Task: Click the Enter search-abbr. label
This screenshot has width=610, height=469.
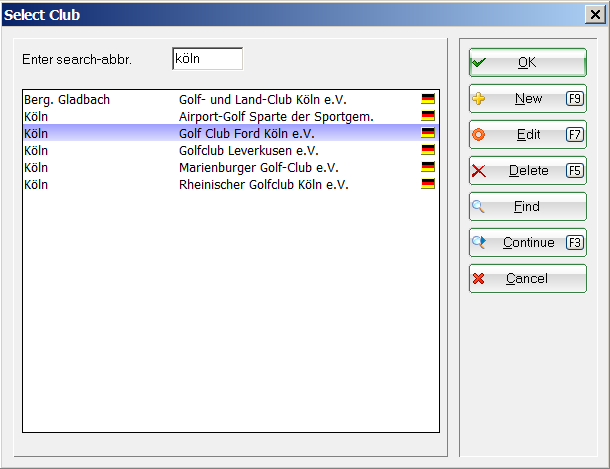Action: click(x=77, y=60)
